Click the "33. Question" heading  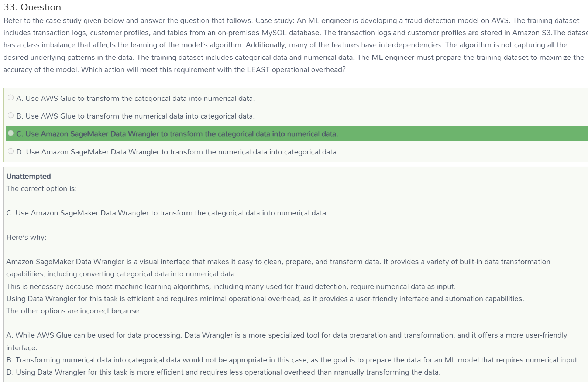click(x=32, y=7)
